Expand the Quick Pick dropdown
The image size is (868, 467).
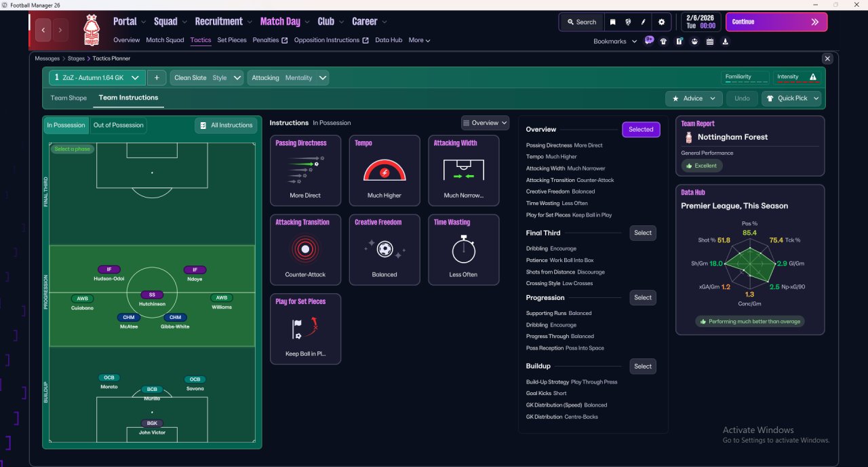[x=791, y=98]
